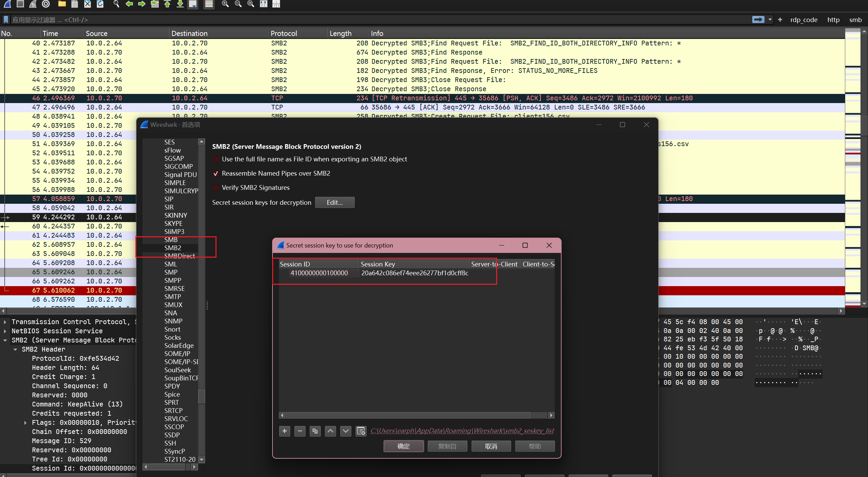Click the zoom in magnifier toolbar icon
The image size is (868, 477).
(225, 4)
